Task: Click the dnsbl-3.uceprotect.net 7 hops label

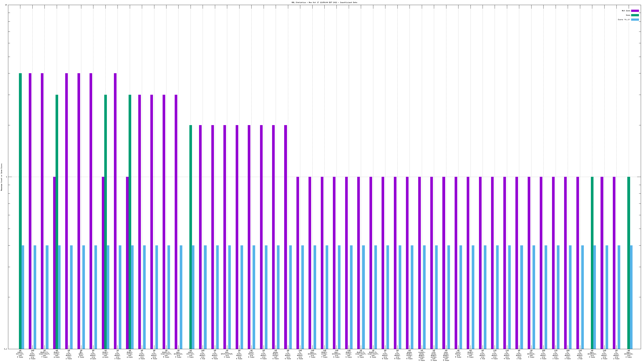Action: (x=44, y=354)
